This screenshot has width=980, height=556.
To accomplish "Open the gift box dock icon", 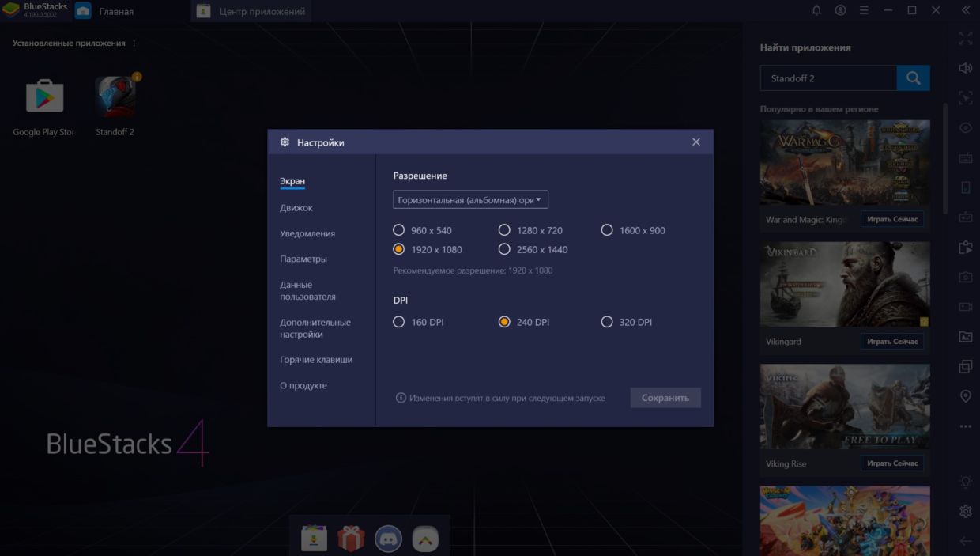I will [x=351, y=539].
